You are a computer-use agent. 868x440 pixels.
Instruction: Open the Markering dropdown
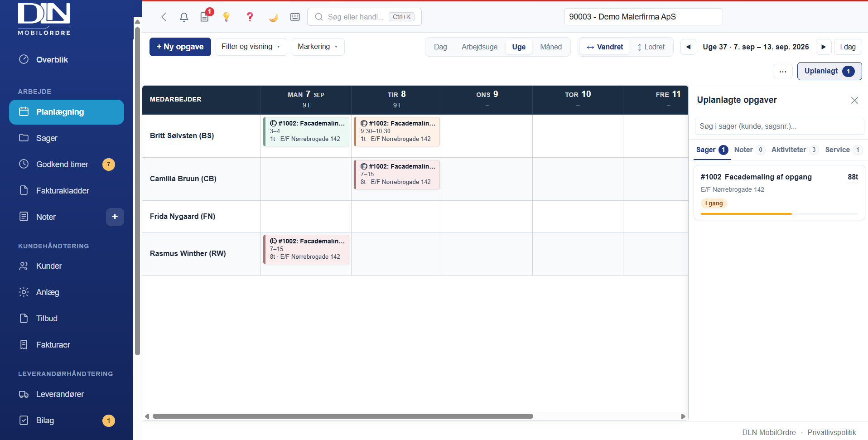pyautogui.click(x=318, y=47)
